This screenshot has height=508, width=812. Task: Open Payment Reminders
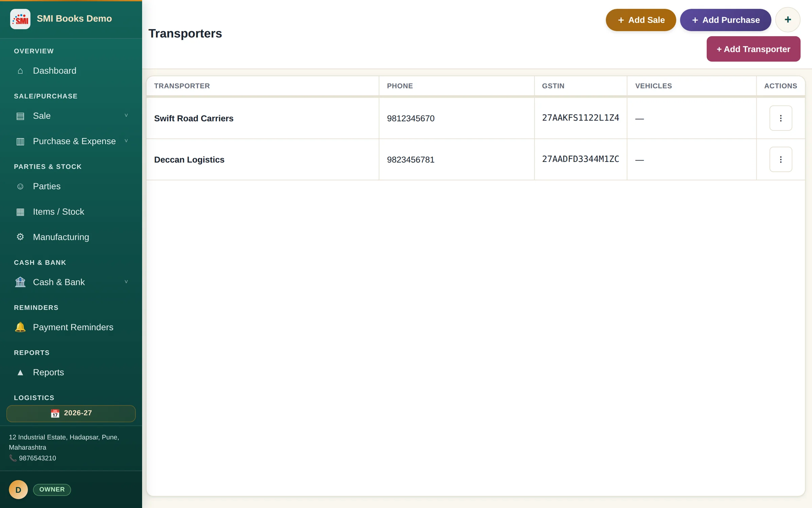coord(71,327)
